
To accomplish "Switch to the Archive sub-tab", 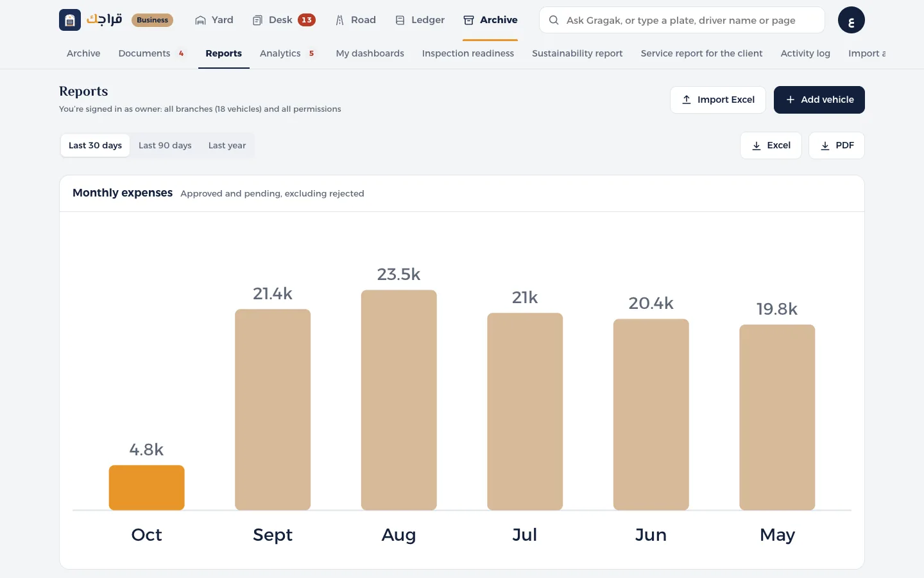I will click(x=83, y=53).
